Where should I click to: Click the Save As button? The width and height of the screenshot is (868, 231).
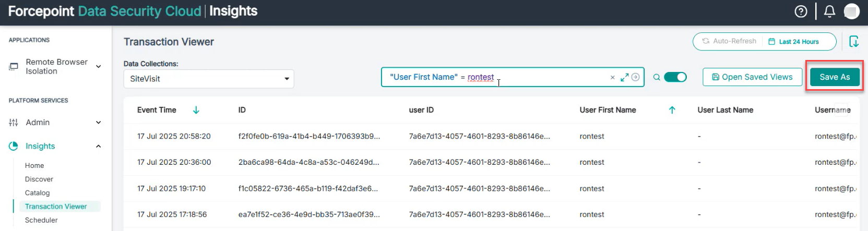click(x=835, y=77)
